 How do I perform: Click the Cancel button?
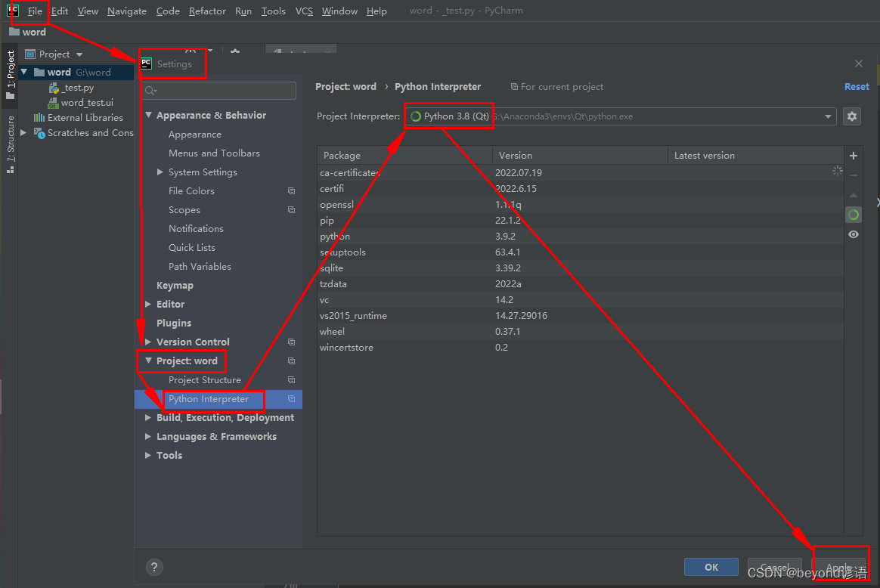point(774,567)
